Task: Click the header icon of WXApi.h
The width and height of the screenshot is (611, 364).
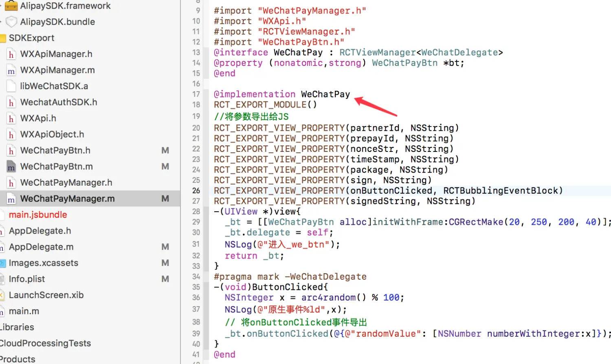Action: click(11, 118)
